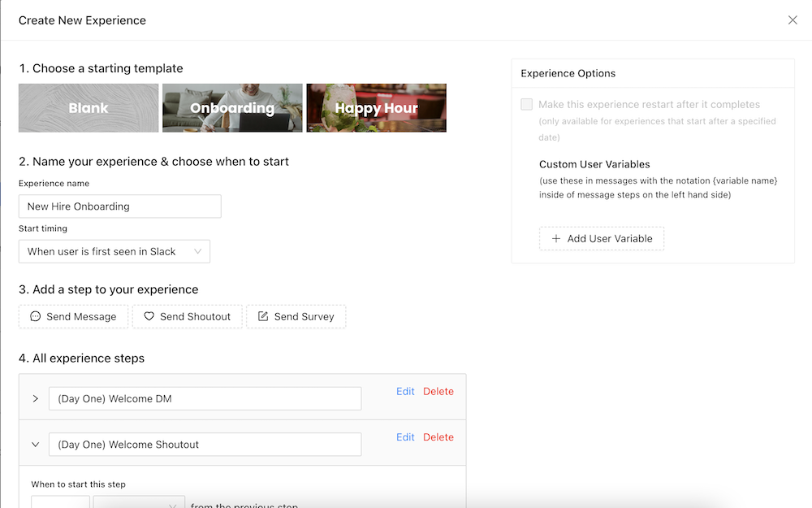Screen dimensions: 812x508
Task: Open the Start timing dropdown
Action: [114, 251]
